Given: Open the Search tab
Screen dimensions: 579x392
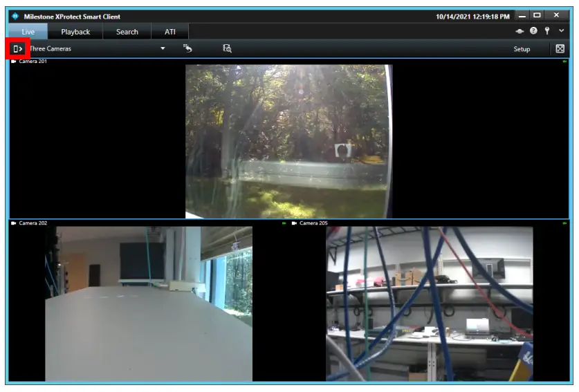Looking at the screenshot, I should click(x=127, y=32).
